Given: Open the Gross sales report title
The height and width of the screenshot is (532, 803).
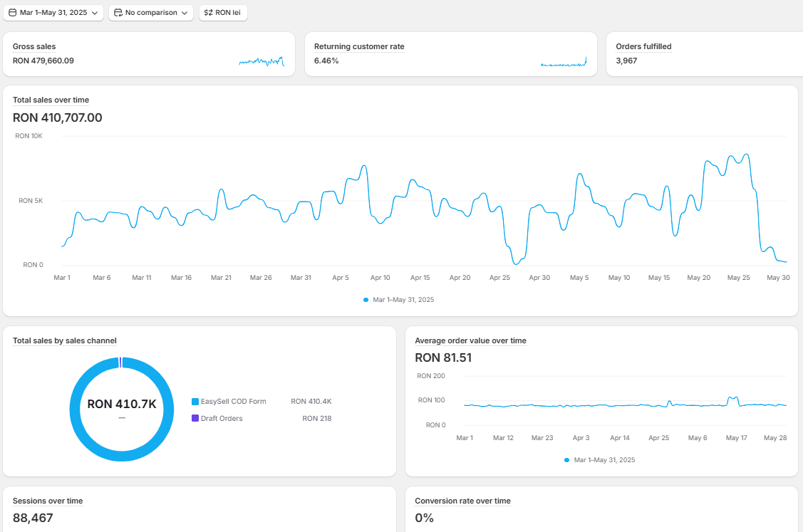Looking at the screenshot, I should click(x=34, y=46).
